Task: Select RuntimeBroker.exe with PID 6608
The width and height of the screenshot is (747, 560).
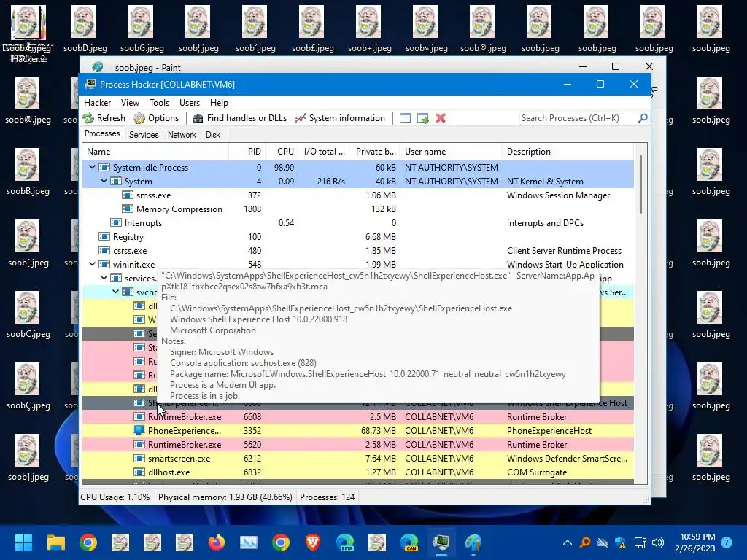Action: tap(357, 416)
